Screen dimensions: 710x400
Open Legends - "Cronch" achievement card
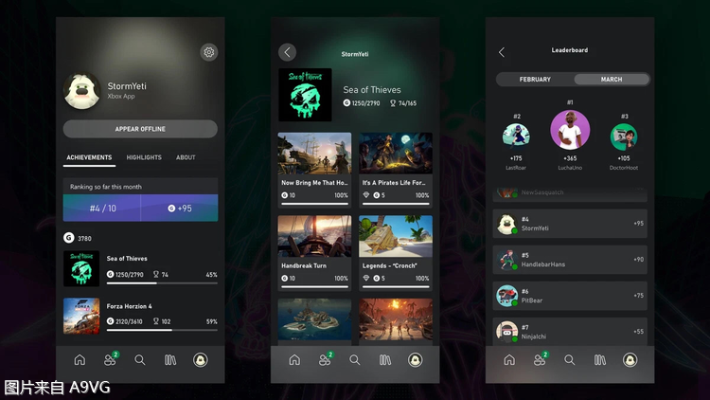tap(396, 253)
